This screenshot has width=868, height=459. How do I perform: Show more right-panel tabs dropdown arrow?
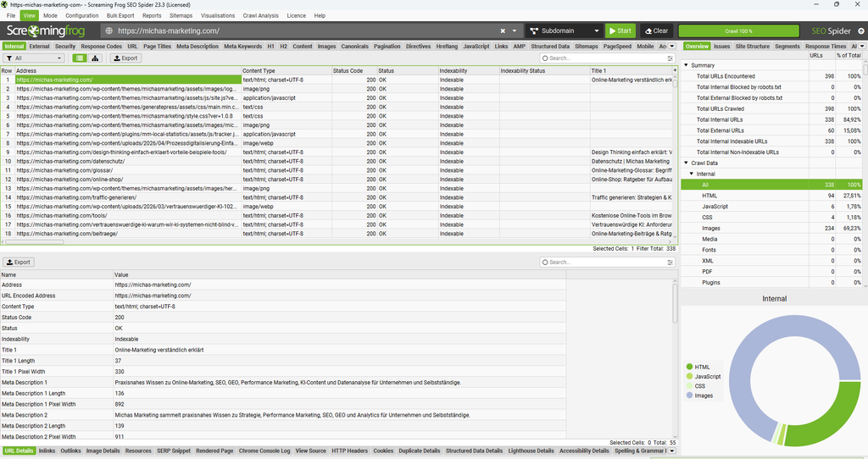point(862,47)
